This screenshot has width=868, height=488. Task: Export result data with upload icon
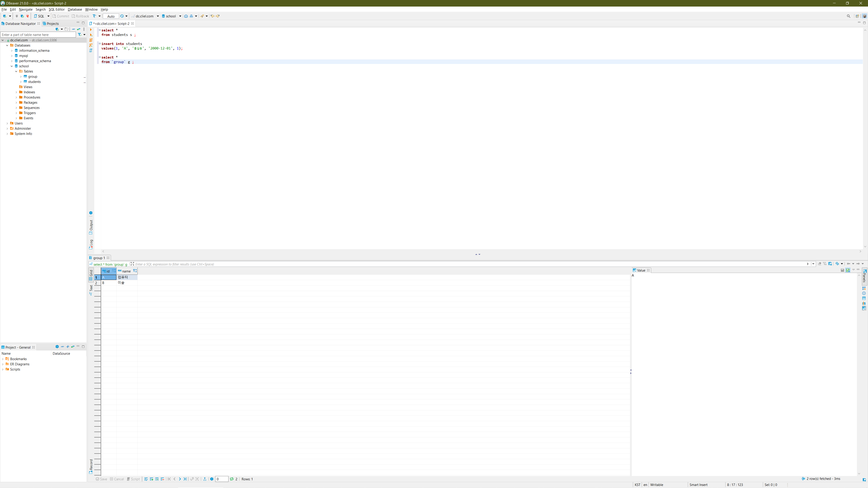coord(205,479)
